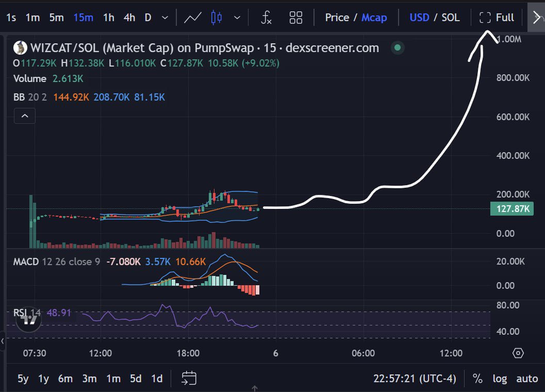Click the WIZCAT token avatar icon
The width and height of the screenshot is (545, 392).
(x=20, y=47)
